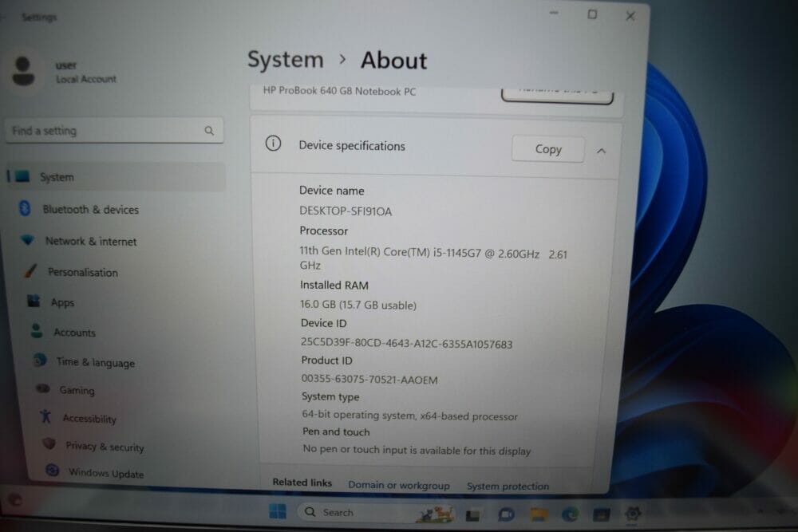Open the Chat app on the taskbar
This screenshot has height=532, width=798.
[506, 514]
